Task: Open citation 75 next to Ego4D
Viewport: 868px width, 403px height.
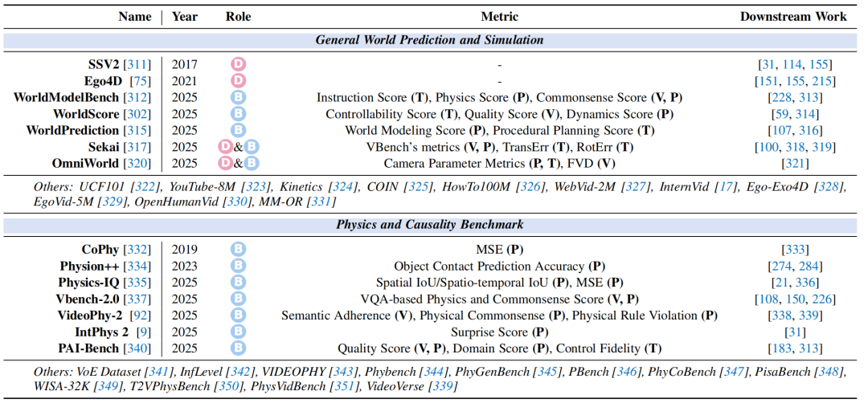Action: point(141,81)
